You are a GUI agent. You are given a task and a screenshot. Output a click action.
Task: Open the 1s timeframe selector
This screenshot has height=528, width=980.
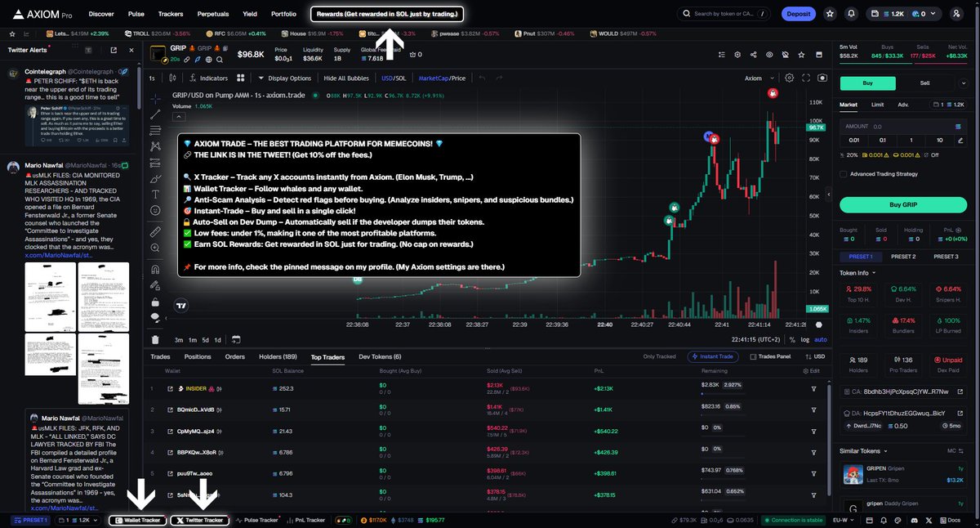tap(152, 78)
